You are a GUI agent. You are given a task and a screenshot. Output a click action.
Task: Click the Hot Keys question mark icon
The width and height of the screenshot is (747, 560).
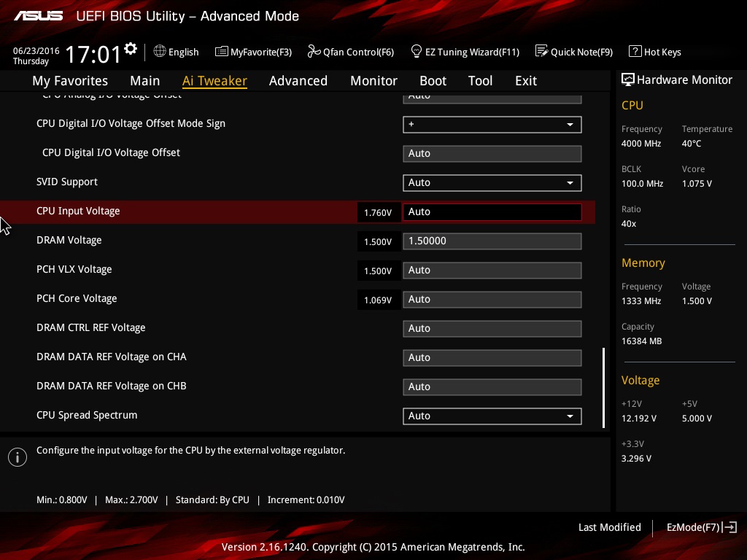(x=635, y=51)
